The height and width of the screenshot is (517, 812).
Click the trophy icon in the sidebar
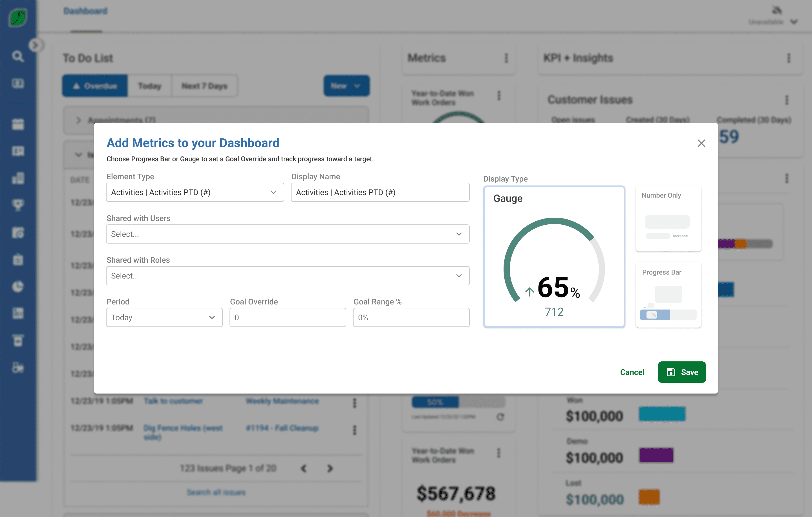click(17, 205)
